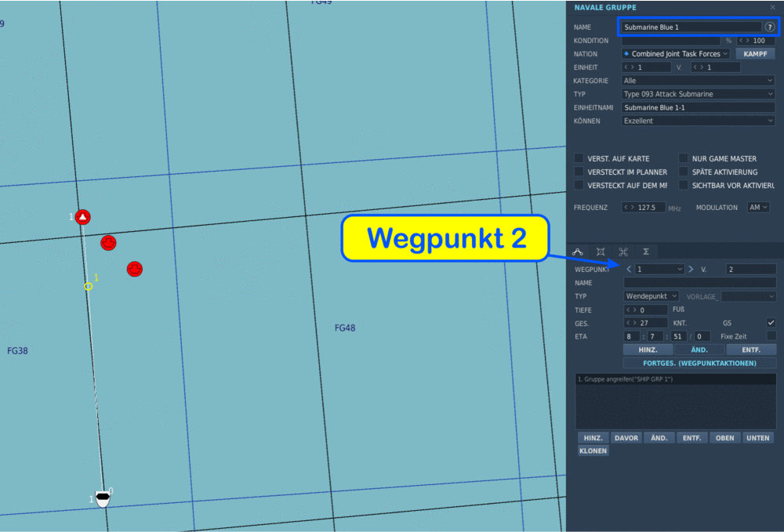Click waypoint Änd. edit button
The image size is (784, 532).
(699, 349)
